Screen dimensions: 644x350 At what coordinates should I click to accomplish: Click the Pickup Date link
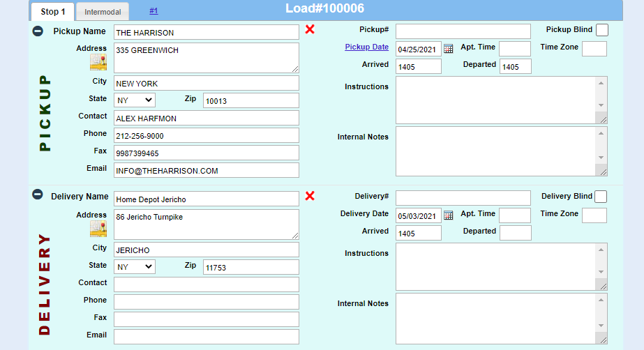click(367, 47)
